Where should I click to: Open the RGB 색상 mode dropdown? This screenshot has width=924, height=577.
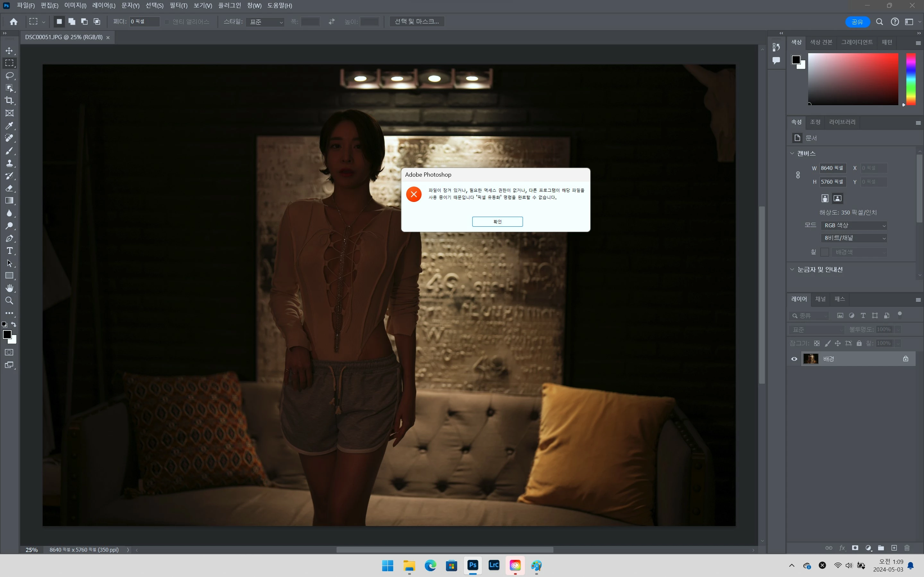(854, 226)
